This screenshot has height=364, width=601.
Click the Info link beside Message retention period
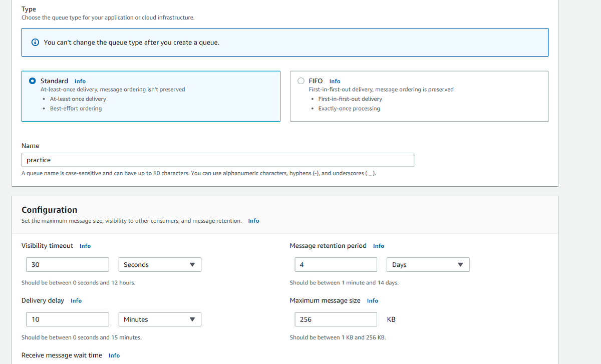pyautogui.click(x=378, y=245)
